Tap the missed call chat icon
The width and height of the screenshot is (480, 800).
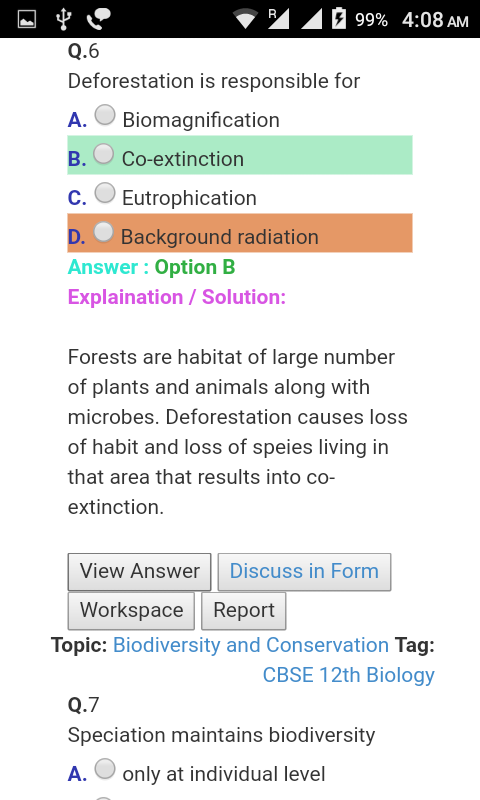click(x=99, y=19)
